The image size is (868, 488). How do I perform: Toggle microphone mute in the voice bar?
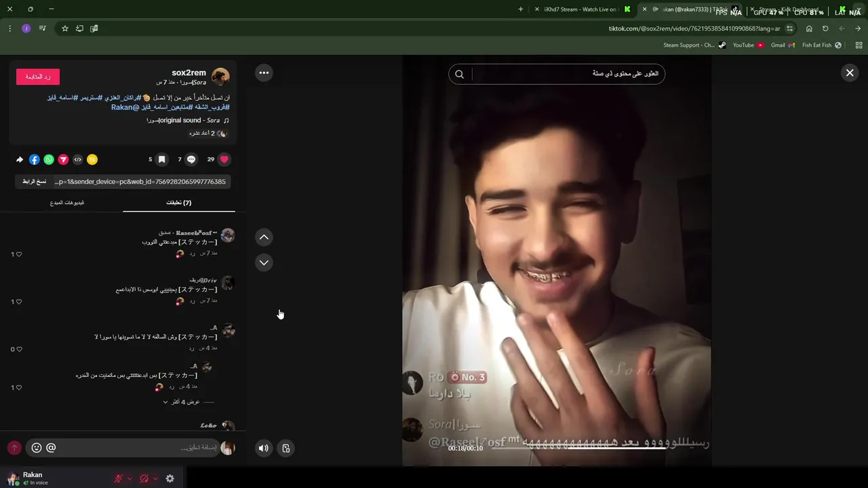pyautogui.click(x=119, y=479)
